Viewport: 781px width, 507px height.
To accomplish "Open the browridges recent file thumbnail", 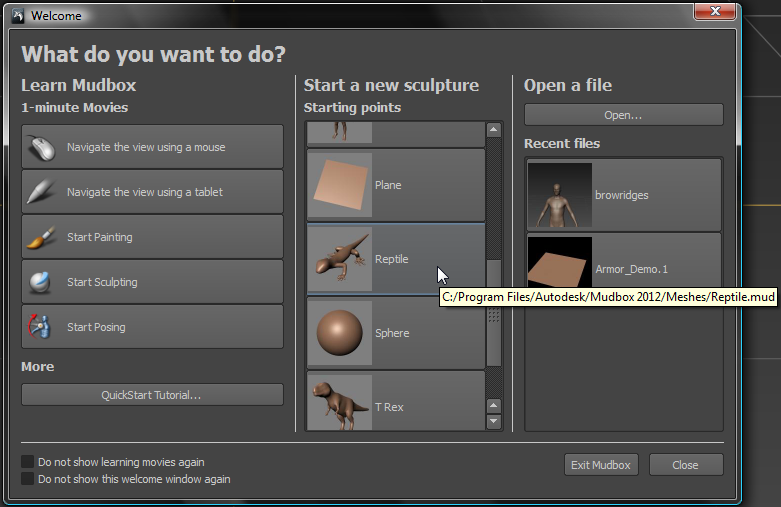I will (560, 195).
